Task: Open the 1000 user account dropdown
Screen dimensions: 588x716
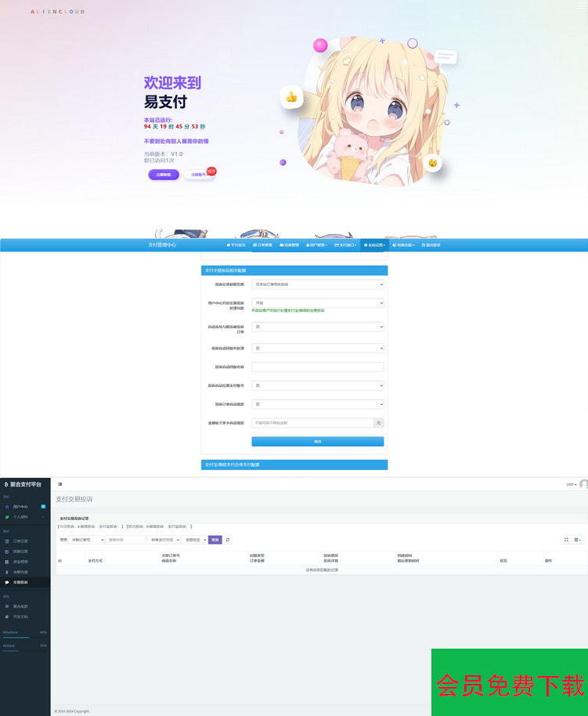Action: (x=571, y=484)
